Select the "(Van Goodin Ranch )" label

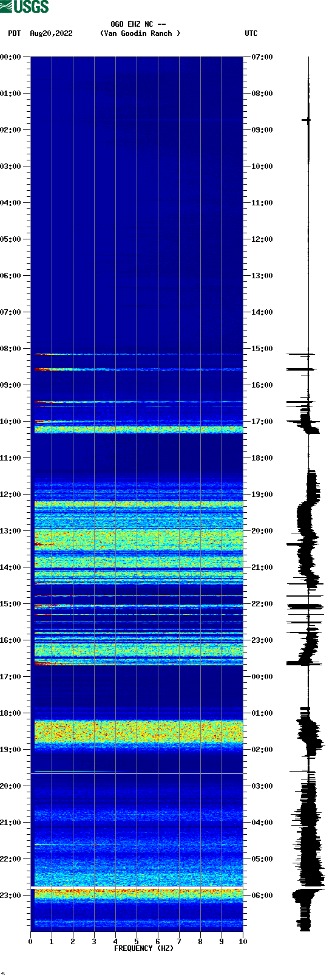pyautogui.click(x=140, y=33)
